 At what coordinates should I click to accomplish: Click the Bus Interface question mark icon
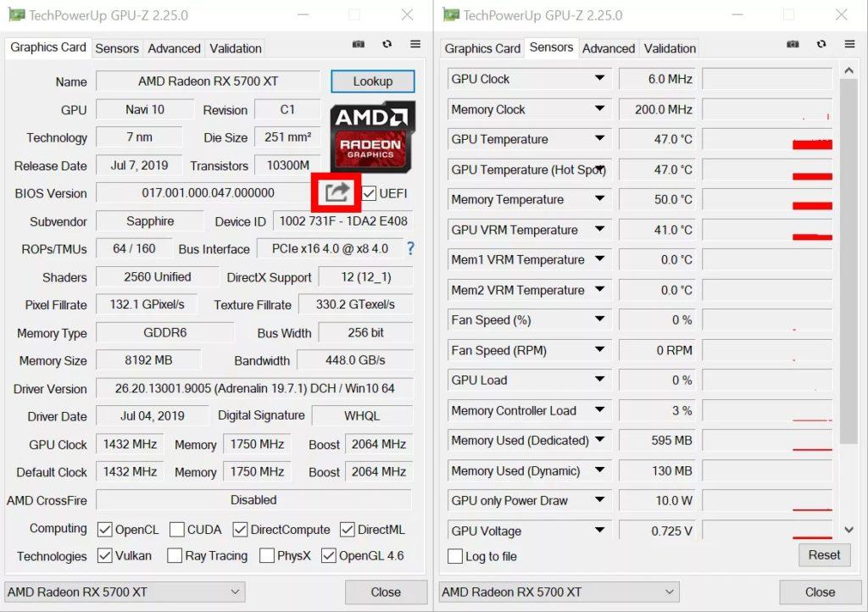(x=410, y=248)
